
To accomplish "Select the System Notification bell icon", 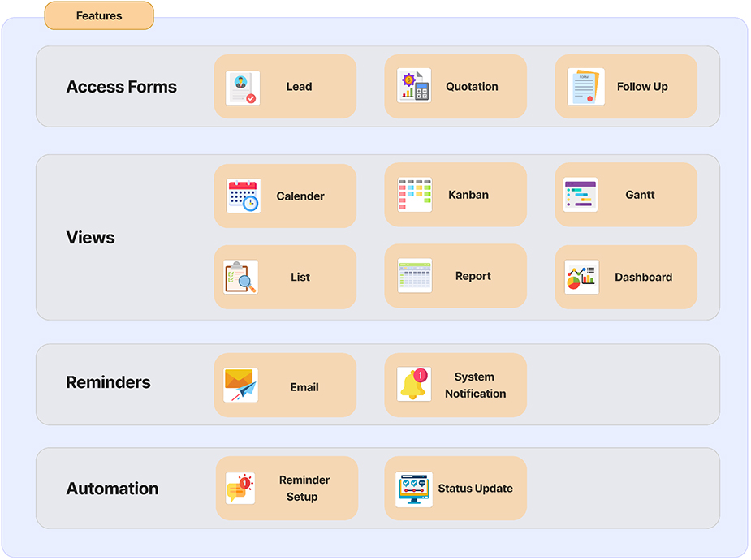I will pyautogui.click(x=414, y=385).
